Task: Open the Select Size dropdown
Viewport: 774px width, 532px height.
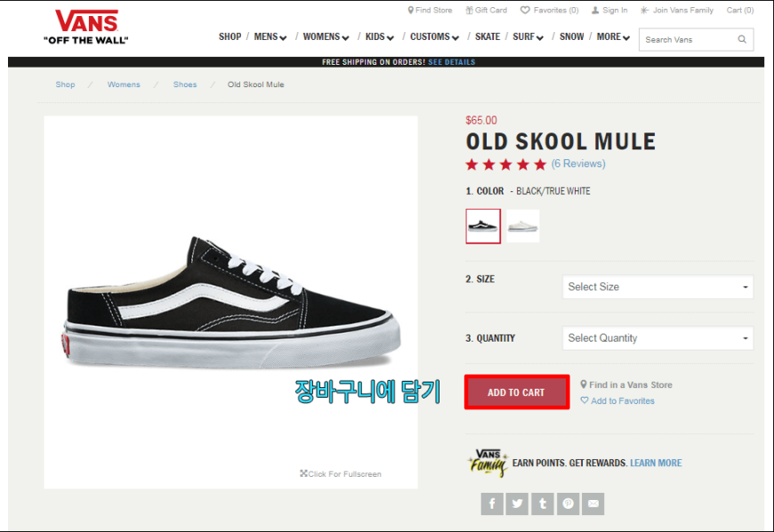Action: 658,286
